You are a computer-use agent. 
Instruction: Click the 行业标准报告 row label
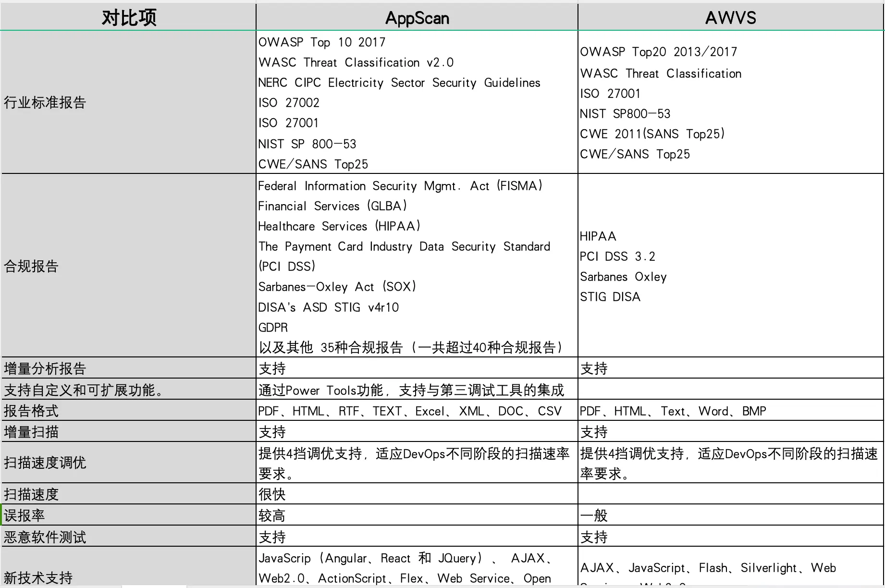click(x=45, y=102)
